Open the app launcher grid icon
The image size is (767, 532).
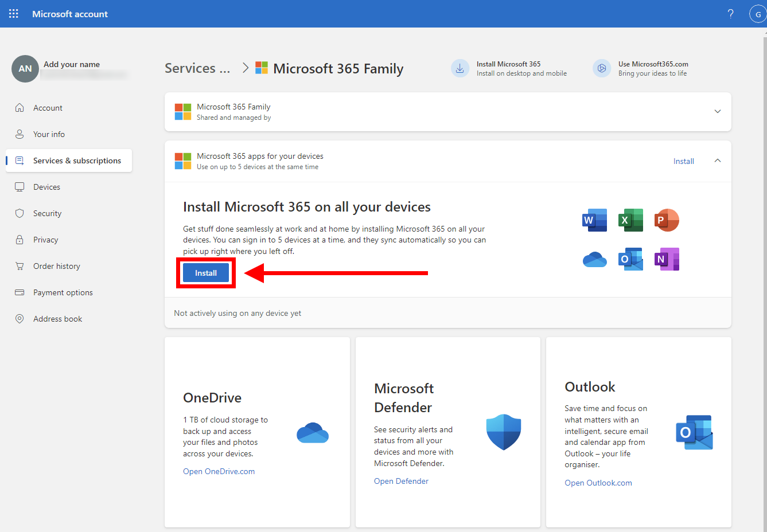[14, 14]
